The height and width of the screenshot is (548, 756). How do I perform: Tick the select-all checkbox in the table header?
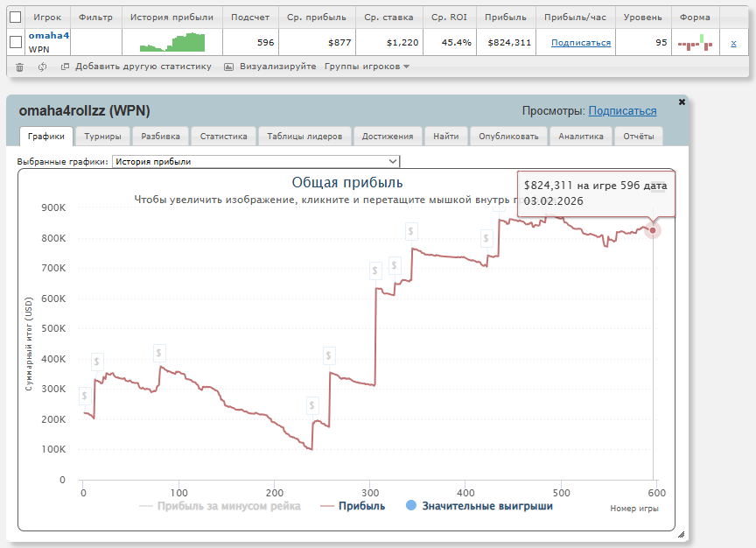pyautogui.click(x=15, y=17)
